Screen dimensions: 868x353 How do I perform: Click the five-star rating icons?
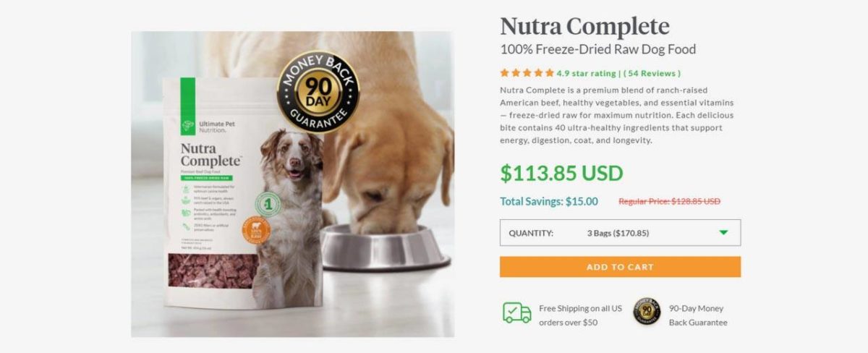[527, 73]
